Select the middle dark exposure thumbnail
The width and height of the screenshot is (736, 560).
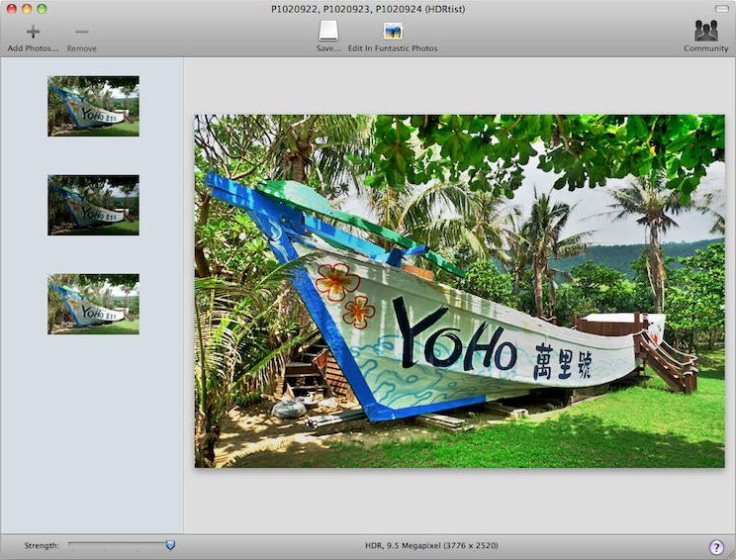[x=93, y=205]
